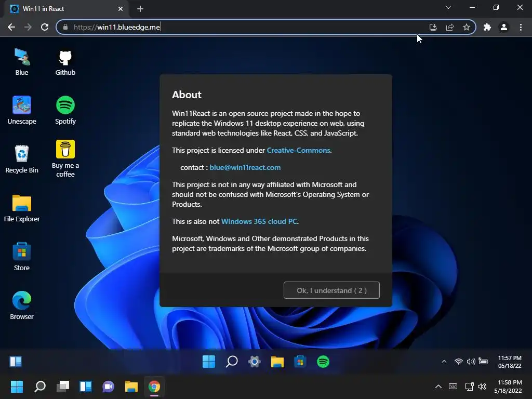Open the Blue desktop shortcut
This screenshot has width=532, height=399.
[22, 61]
